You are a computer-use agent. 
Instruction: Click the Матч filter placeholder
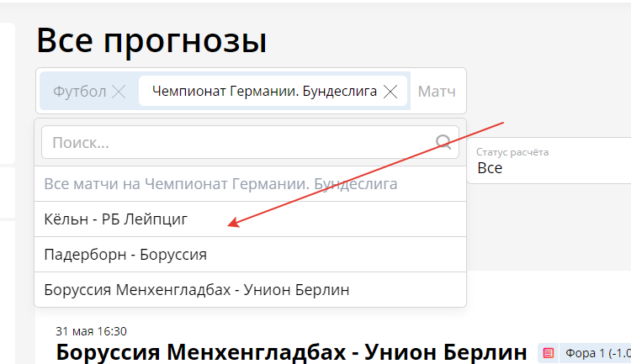(437, 92)
